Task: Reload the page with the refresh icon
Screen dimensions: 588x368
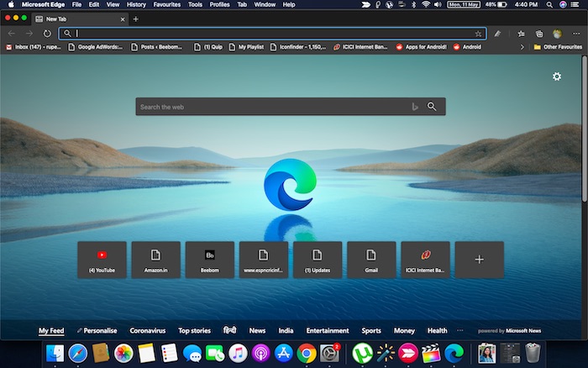Action: pyautogui.click(x=47, y=34)
